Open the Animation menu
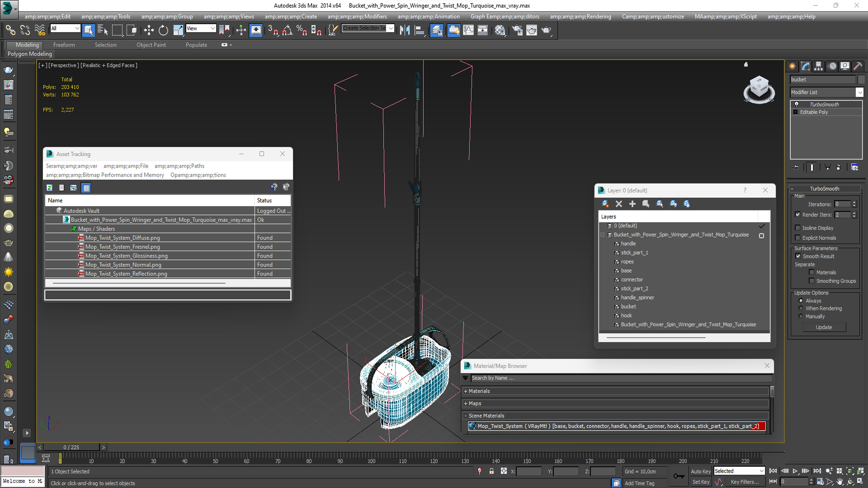 pos(429,17)
